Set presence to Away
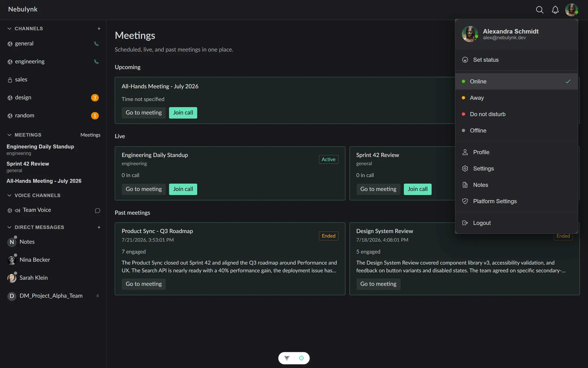This screenshot has width=588, height=368. [516, 98]
